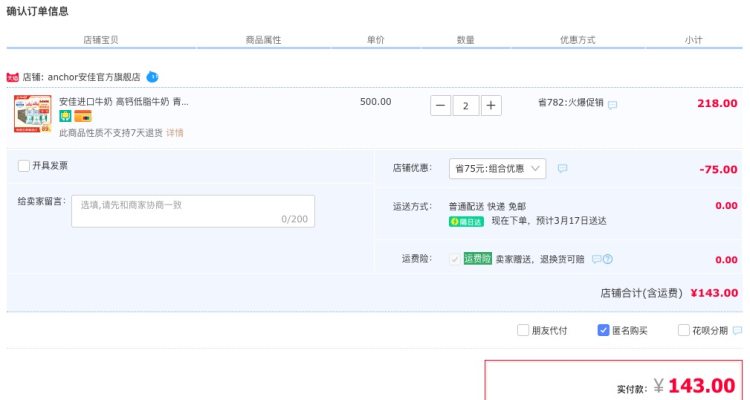This screenshot has width=750, height=400.
Task: Click the -75.00 discount amount
Action: coord(718,169)
